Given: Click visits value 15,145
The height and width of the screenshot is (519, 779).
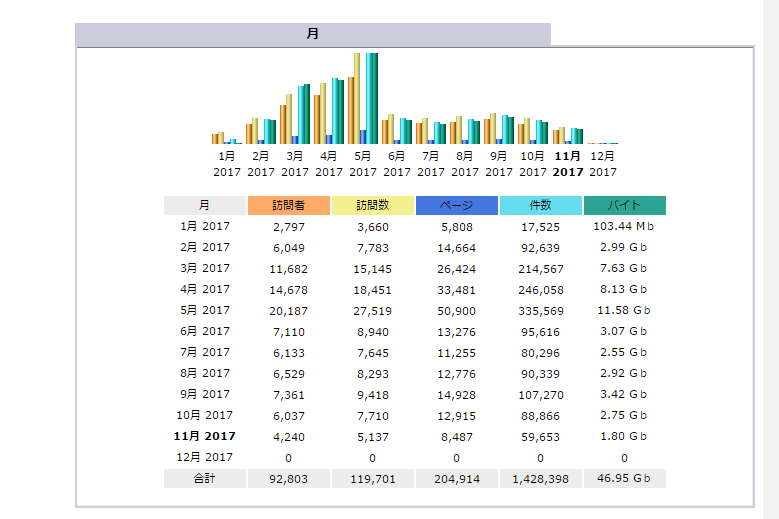Looking at the screenshot, I should (373, 269).
